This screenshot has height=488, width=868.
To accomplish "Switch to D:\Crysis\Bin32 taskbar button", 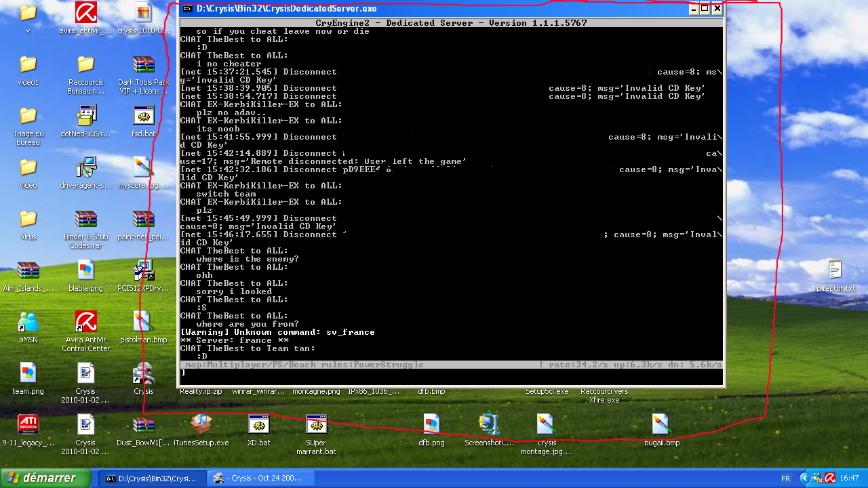I will pyautogui.click(x=151, y=478).
